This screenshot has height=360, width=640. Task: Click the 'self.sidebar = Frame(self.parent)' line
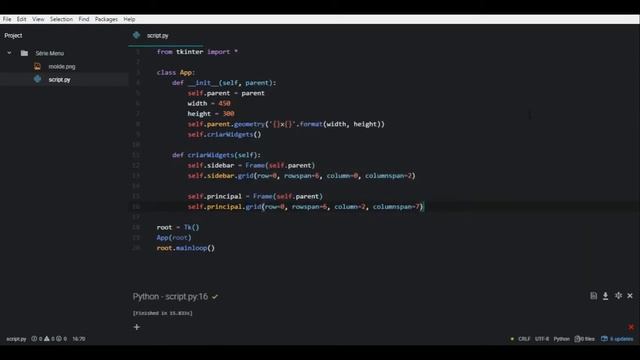click(251, 165)
